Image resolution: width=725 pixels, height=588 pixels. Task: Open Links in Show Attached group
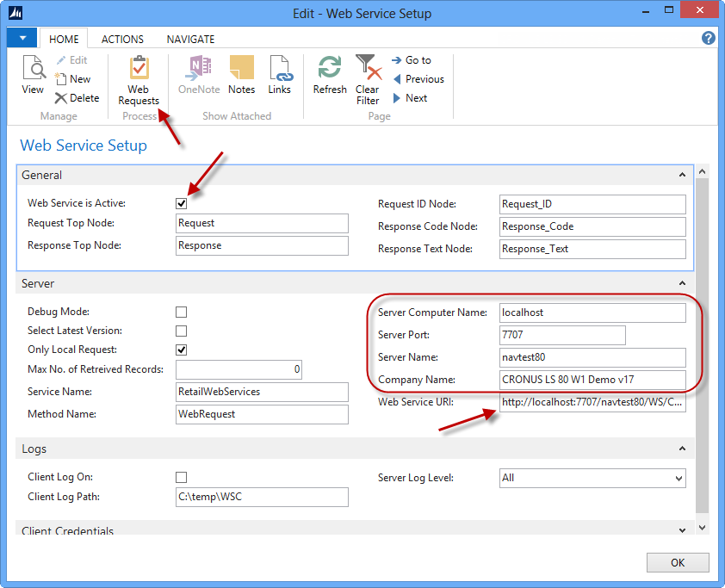coord(279,76)
